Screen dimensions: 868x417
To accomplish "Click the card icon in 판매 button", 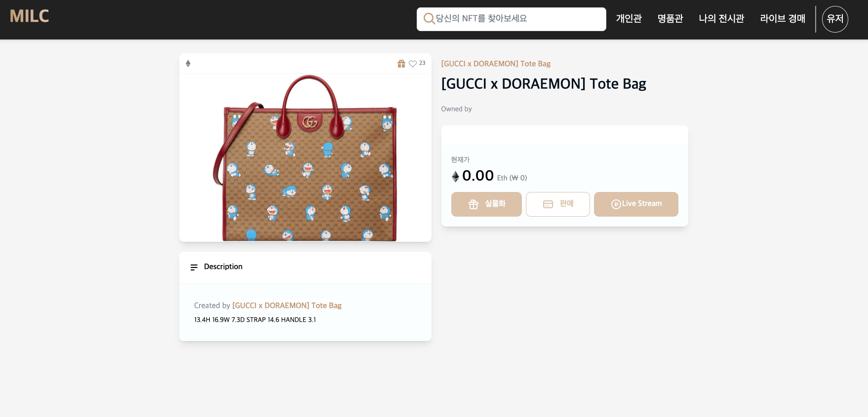I will pyautogui.click(x=548, y=204).
